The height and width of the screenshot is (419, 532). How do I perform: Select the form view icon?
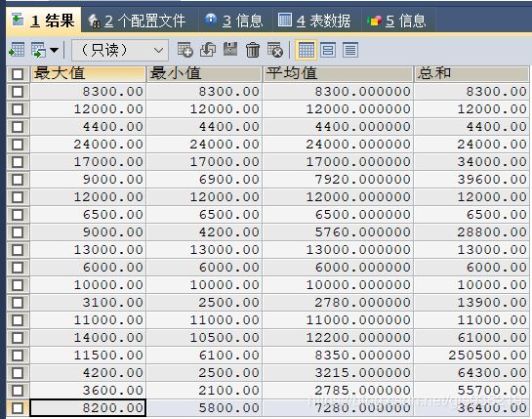pos(328,50)
